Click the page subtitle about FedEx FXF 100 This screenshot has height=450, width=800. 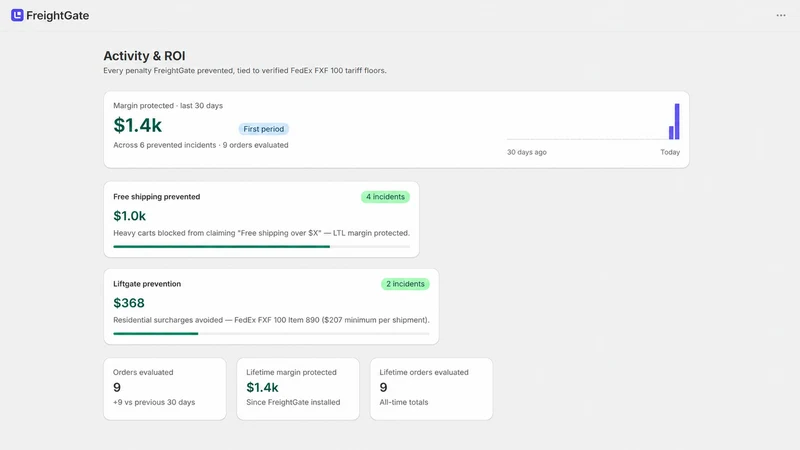pyautogui.click(x=245, y=70)
